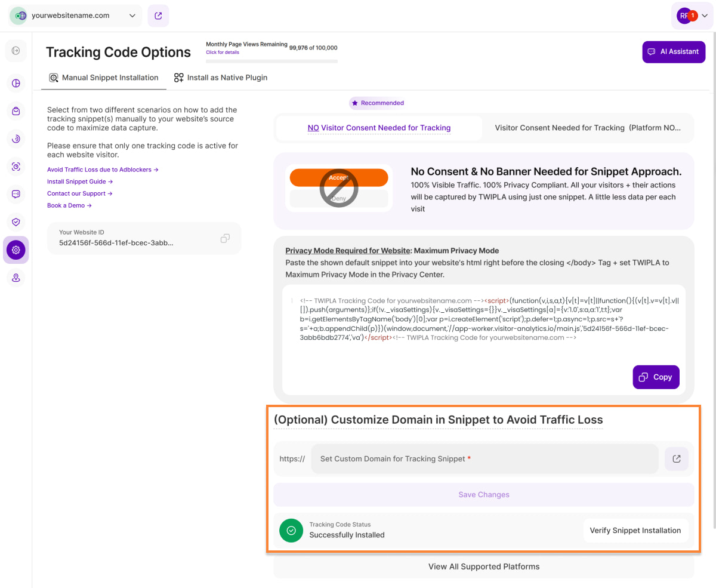
Task: Open the map pin sidebar icon
Action: [x=16, y=278]
